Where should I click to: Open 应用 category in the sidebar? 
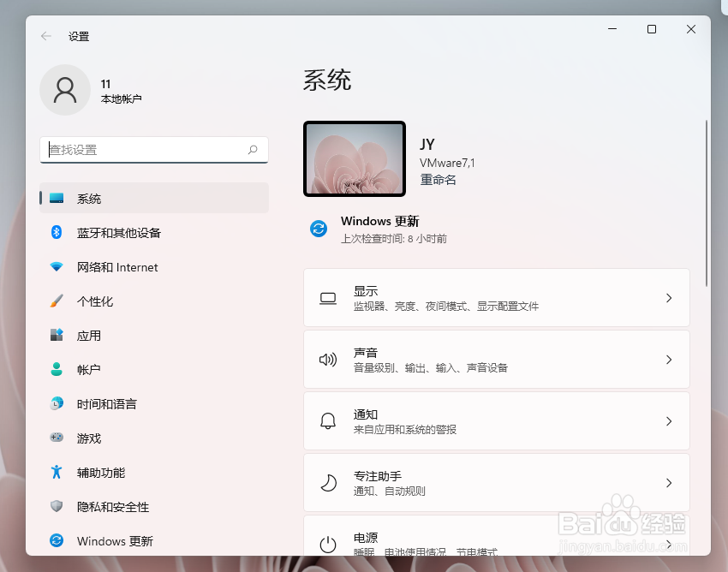(x=154, y=335)
